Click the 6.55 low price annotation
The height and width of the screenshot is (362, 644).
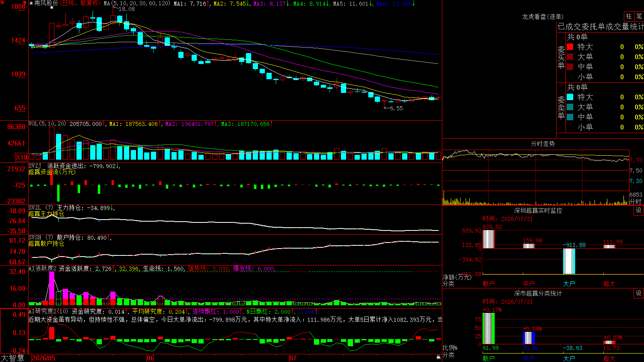point(396,108)
